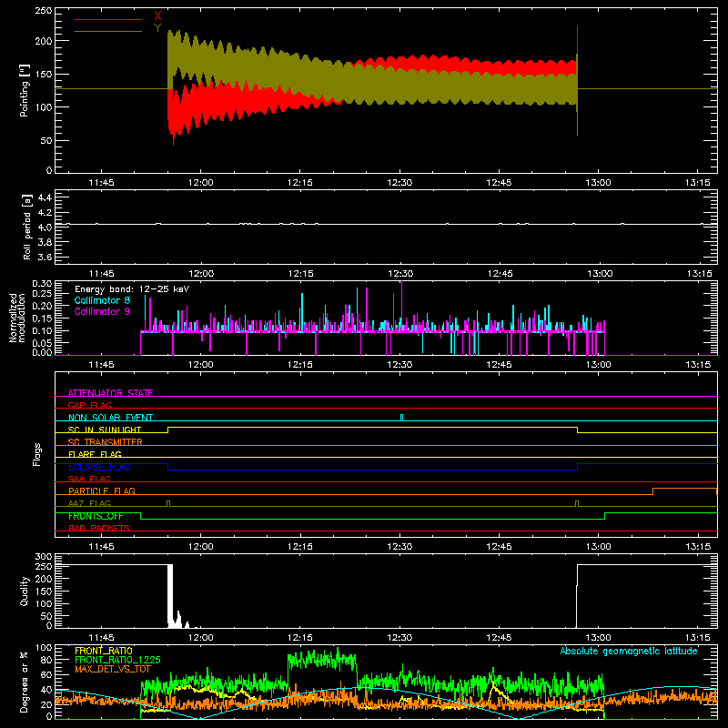Click 'Absolute geomagnetic latitude' legend text
The height and width of the screenshot is (728, 728).
629,651
